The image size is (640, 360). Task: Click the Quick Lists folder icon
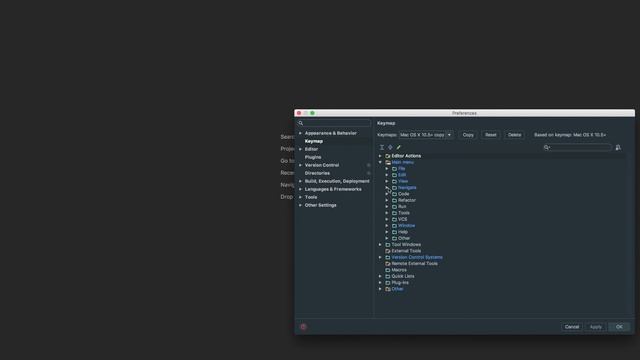coord(388,276)
